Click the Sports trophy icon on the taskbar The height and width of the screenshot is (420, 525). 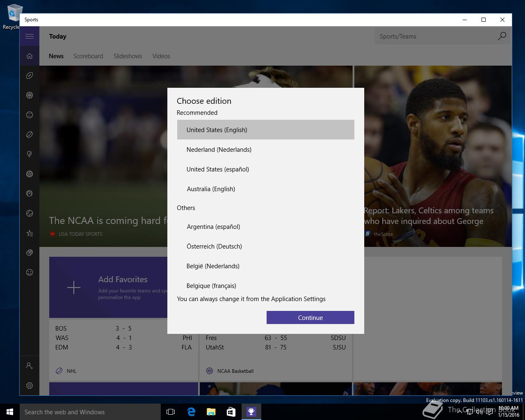tap(251, 412)
